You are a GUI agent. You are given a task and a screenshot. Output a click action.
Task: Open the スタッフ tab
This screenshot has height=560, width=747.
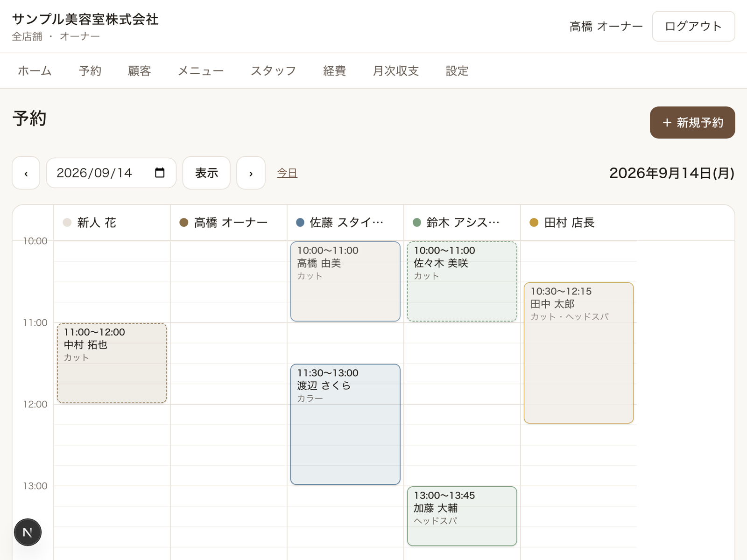click(x=274, y=71)
